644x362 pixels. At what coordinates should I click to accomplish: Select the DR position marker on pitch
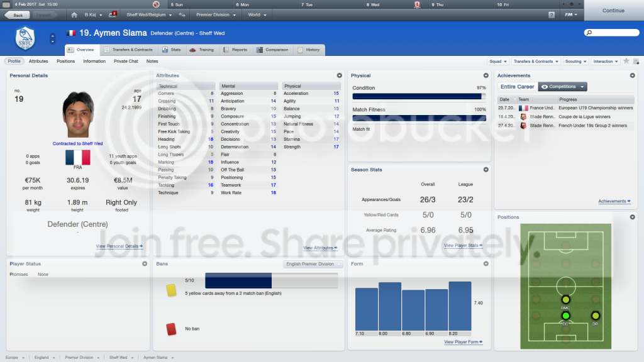tap(595, 315)
